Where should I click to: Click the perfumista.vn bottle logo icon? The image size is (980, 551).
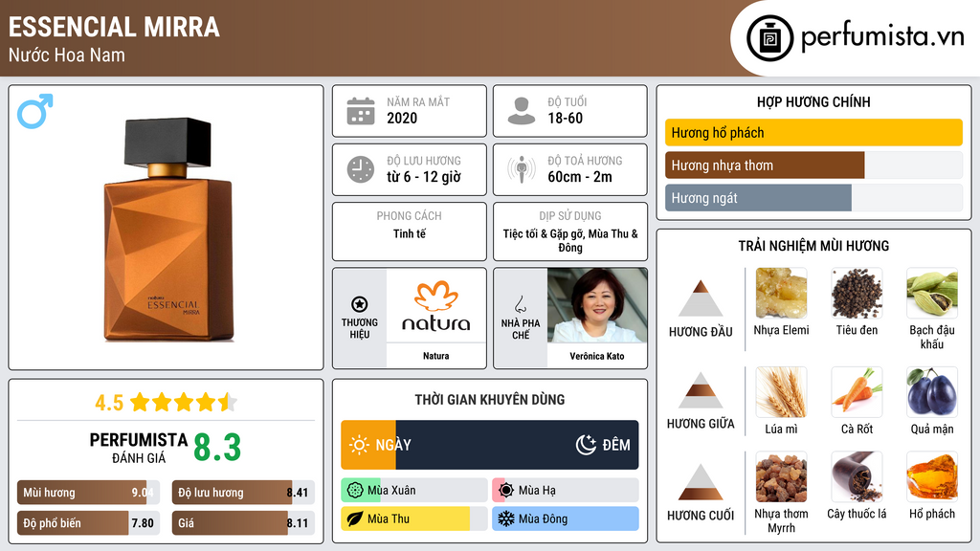tap(769, 38)
